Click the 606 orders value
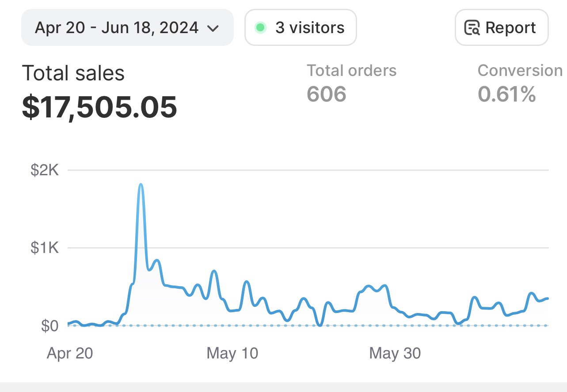 [327, 94]
